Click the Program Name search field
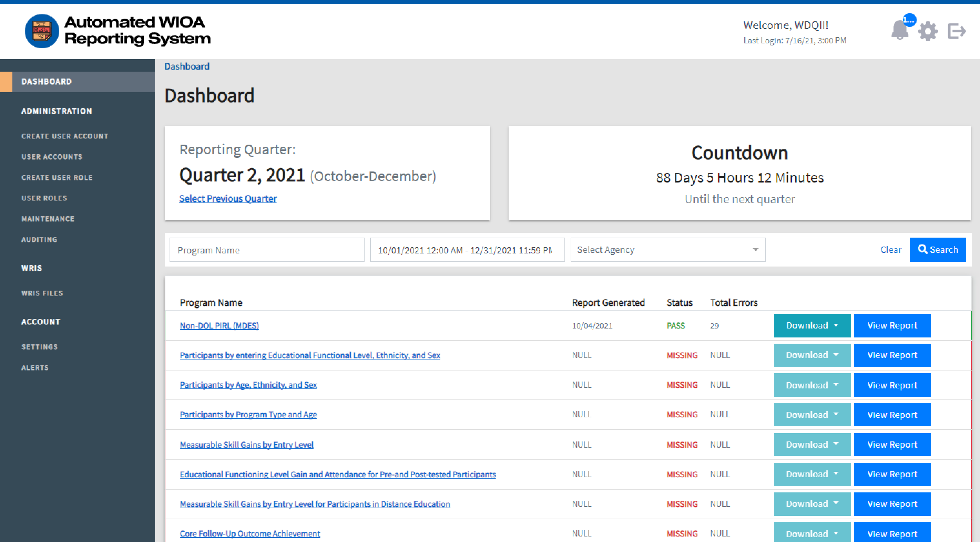 267,250
